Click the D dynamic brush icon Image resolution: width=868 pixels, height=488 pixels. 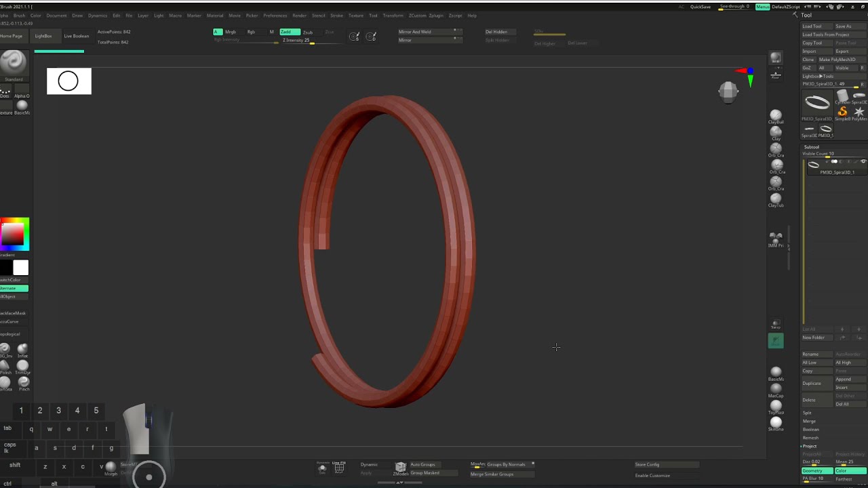click(371, 37)
